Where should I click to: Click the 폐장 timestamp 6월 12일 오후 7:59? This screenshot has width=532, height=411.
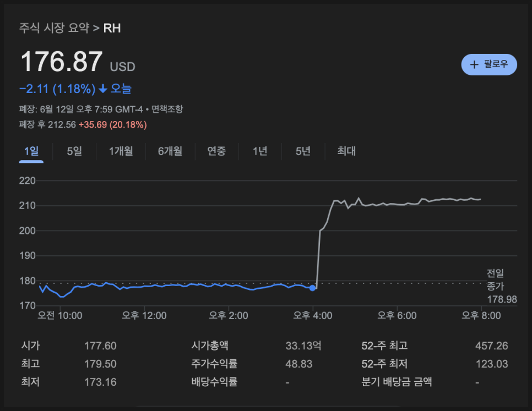[x=77, y=109]
